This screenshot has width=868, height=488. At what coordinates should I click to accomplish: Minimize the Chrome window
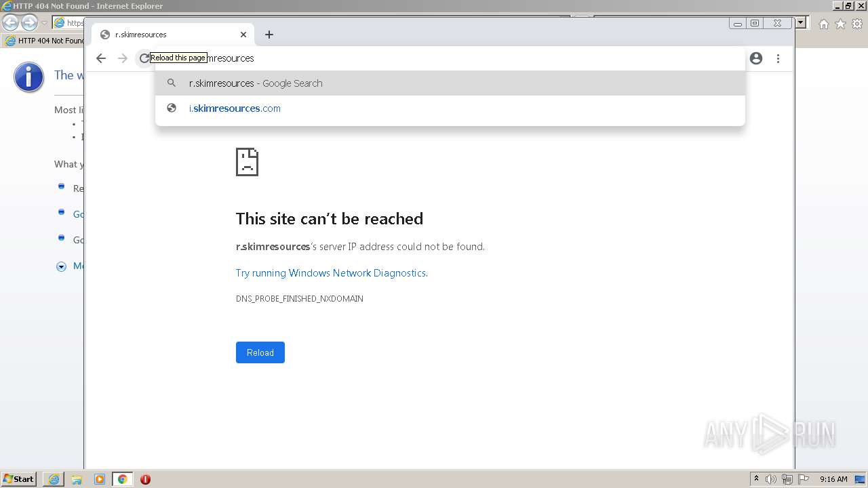(738, 23)
